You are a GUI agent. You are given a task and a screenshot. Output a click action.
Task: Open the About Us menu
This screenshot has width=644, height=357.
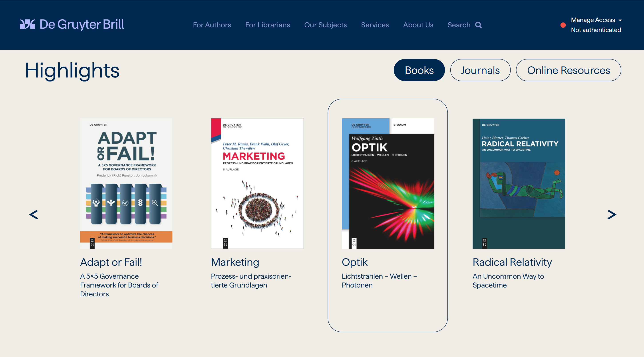click(418, 25)
